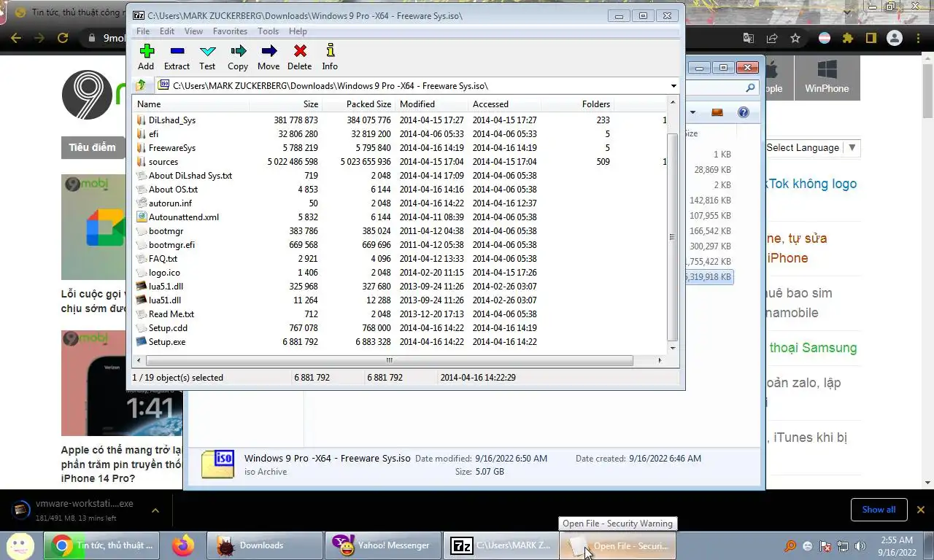934x560 pixels.
Task: Sort by the Name column header
Action: (x=191, y=104)
